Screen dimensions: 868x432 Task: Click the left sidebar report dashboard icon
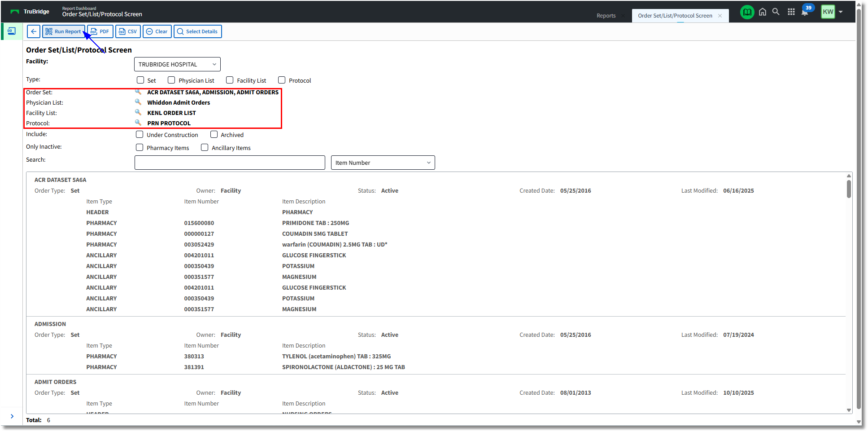pos(12,31)
